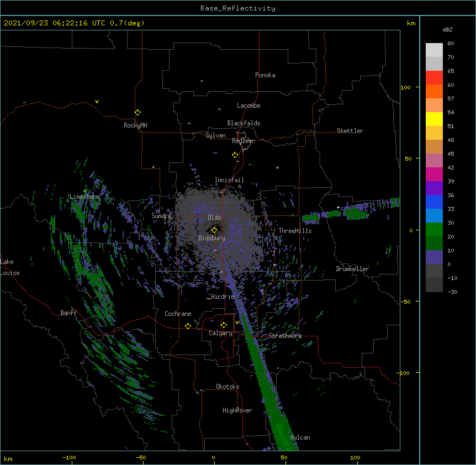Viewport: 476px width, 465px height.
Task: Click the Blackfalds city label
Action: click(x=244, y=123)
